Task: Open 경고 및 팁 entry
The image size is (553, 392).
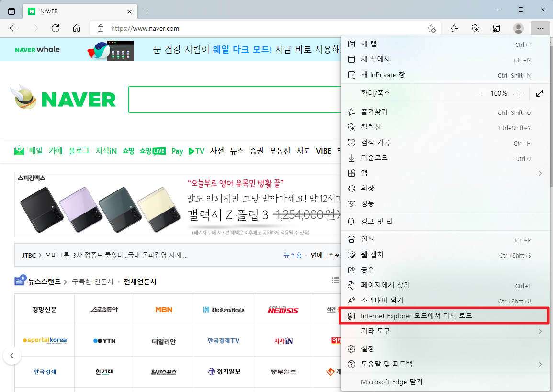Action: tap(445, 222)
